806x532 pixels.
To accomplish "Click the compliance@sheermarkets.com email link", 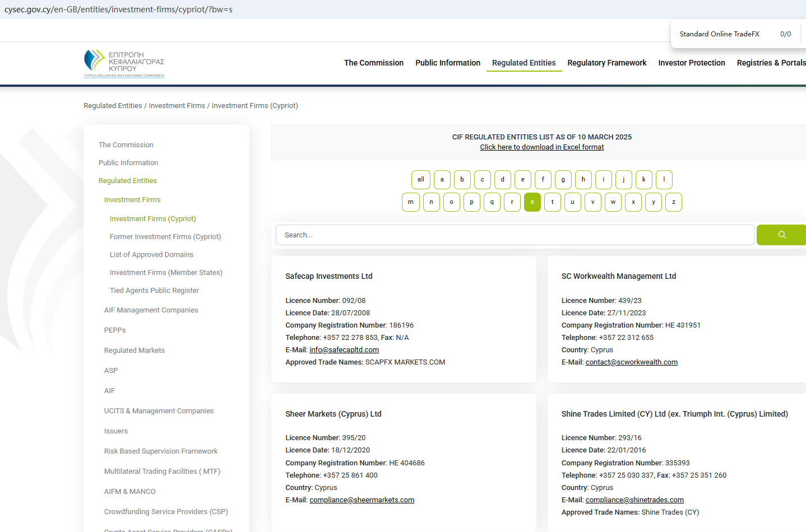I will (x=362, y=500).
